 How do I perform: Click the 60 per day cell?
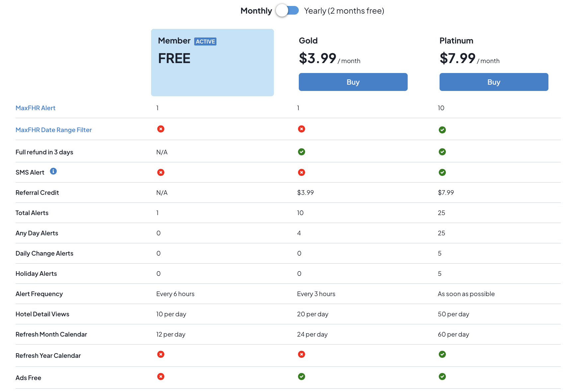click(x=453, y=334)
